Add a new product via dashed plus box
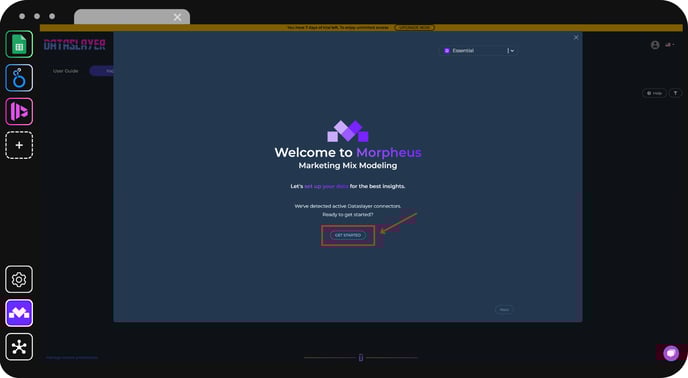 [x=19, y=145]
